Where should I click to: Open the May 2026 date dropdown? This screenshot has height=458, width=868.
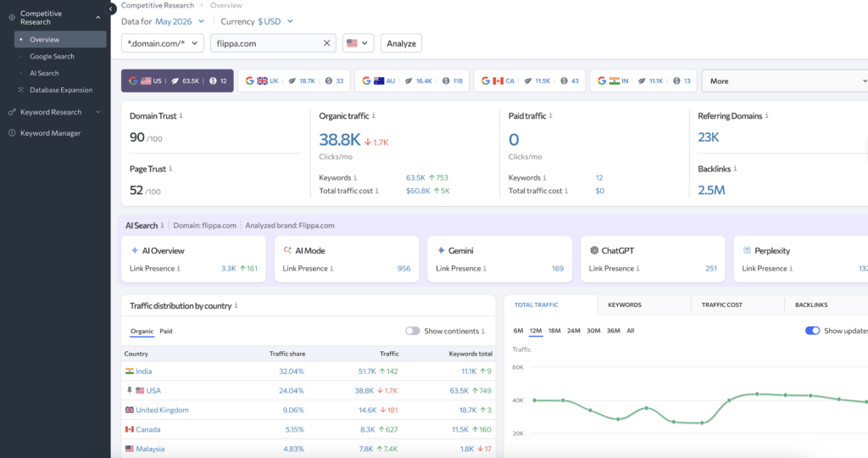(x=180, y=21)
